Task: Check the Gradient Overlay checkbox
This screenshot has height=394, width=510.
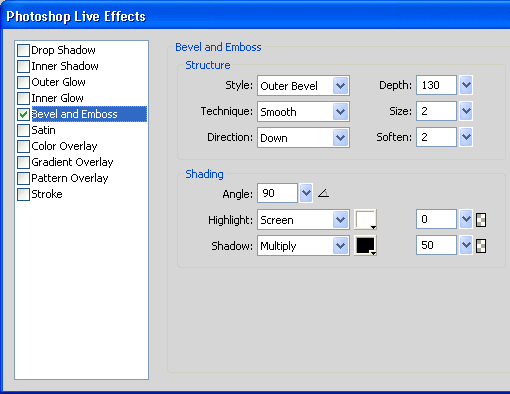Action: point(23,162)
